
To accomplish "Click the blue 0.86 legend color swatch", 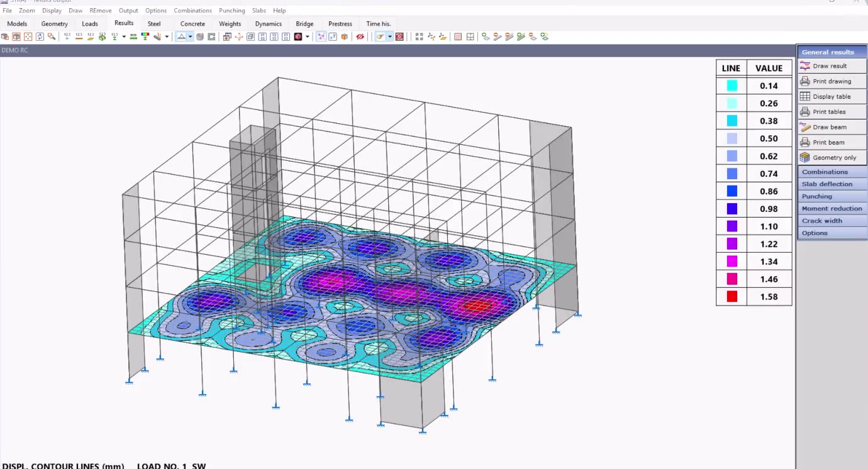I will [x=732, y=191].
